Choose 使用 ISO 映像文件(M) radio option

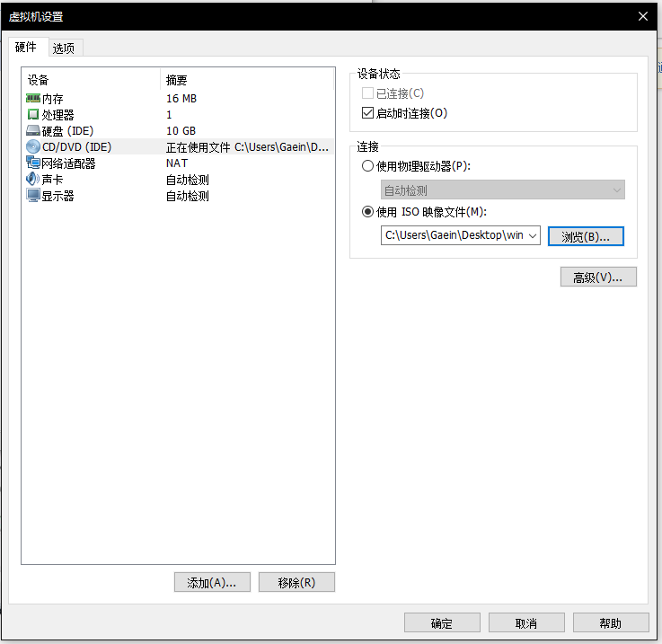click(x=367, y=211)
